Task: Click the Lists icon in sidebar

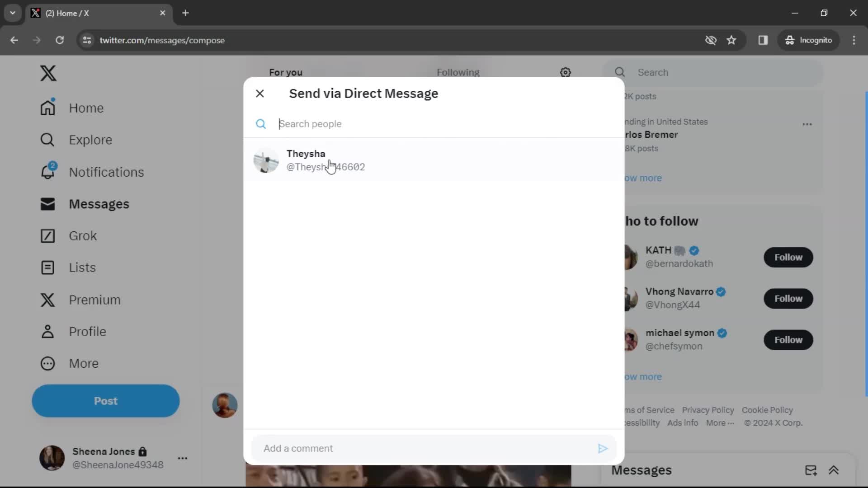Action: (x=47, y=267)
